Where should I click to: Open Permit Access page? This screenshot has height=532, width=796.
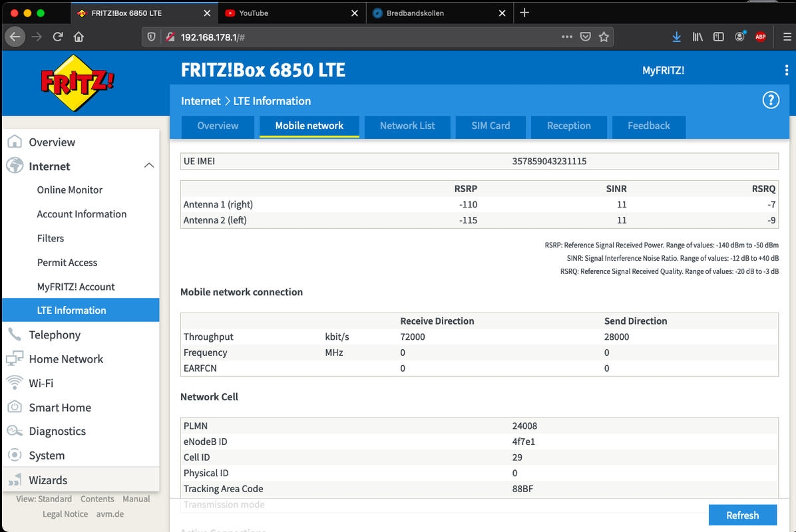(67, 263)
